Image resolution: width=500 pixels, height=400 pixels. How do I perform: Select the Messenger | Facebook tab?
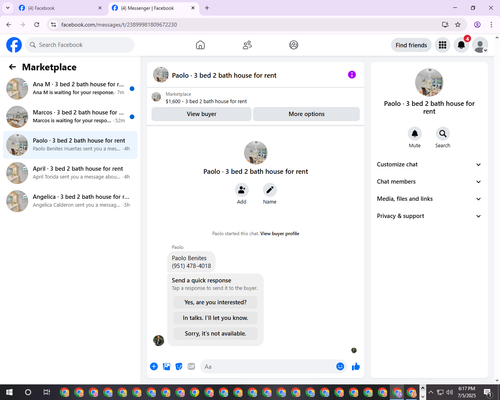pos(153,8)
